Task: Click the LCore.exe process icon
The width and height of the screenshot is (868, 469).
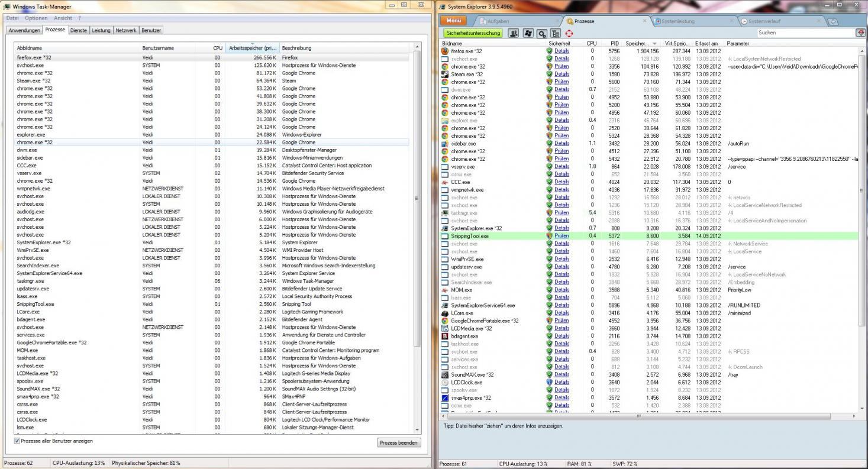Action: click(x=445, y=313)
